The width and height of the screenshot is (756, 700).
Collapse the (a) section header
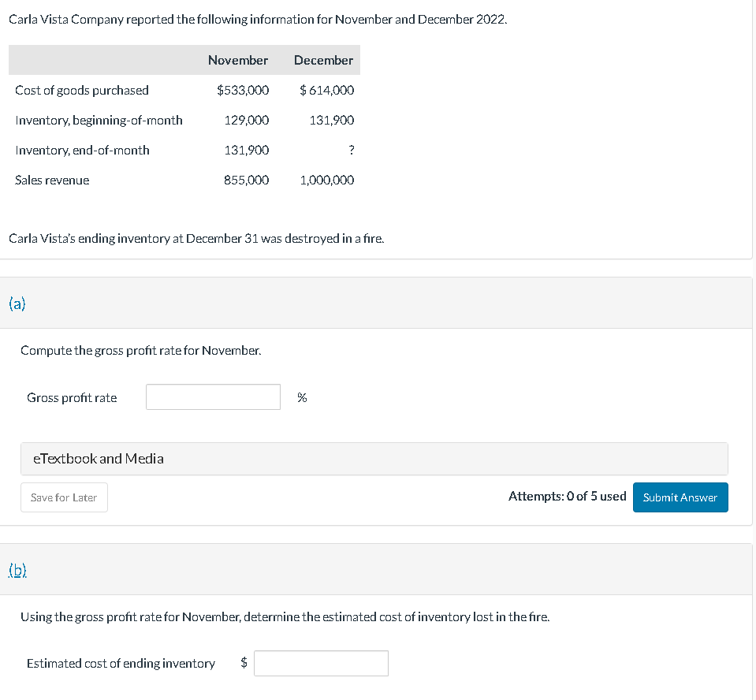click(x=17, y=303)
